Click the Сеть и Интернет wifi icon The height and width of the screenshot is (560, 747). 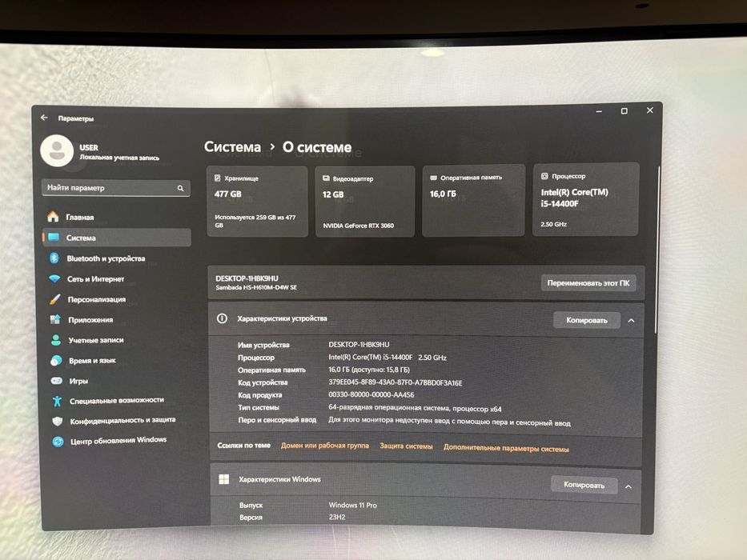click(x=54, y=278)
